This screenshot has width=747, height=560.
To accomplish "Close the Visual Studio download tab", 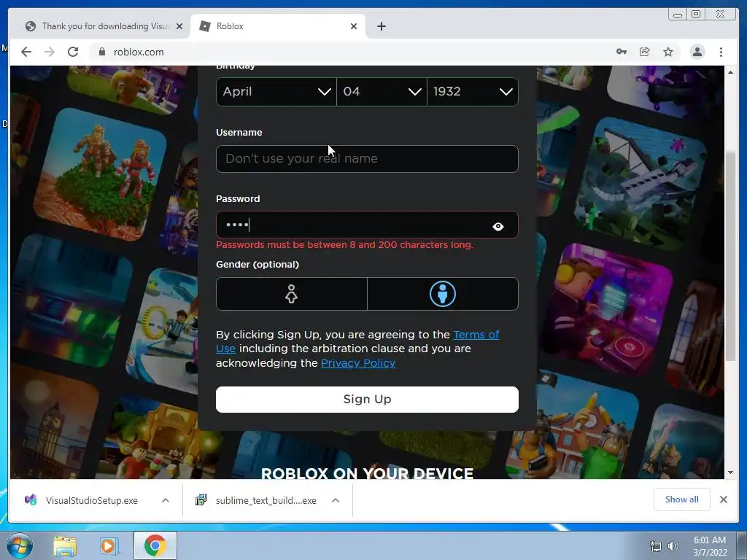I will click(x=179, y=26).
